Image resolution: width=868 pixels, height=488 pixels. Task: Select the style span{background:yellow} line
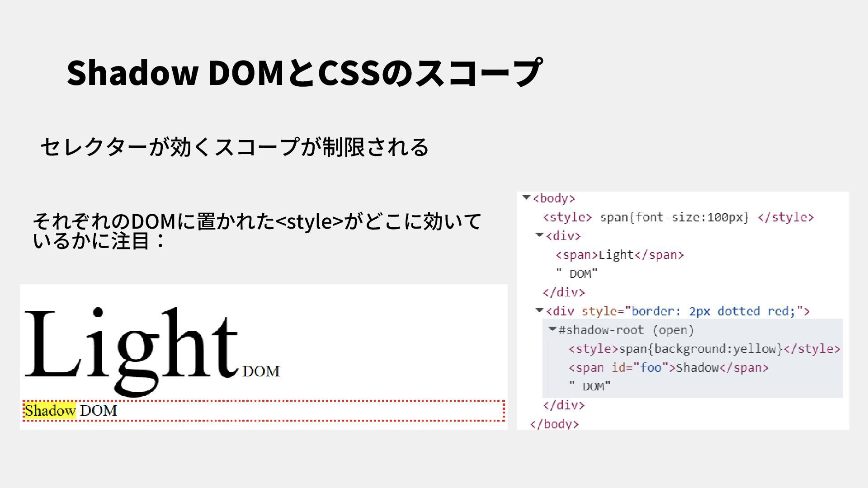pos(704,349)
